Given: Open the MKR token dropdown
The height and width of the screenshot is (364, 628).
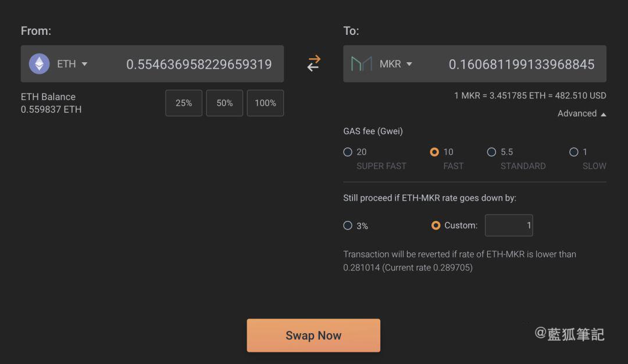Looking at the screenshot, I should pos(396,64).
